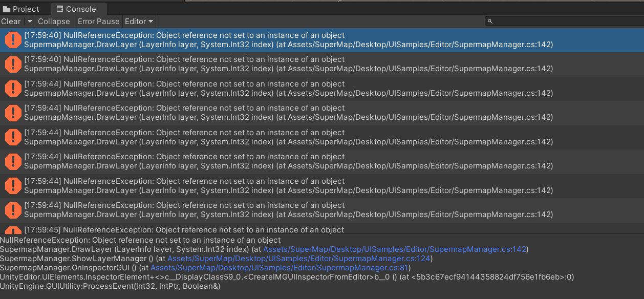Clear the console log

[x=11, y=22]
